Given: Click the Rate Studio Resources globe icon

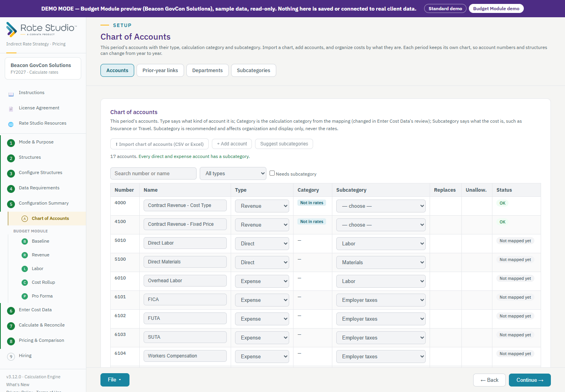Looking at the screenshot, I should click(11, 124).
